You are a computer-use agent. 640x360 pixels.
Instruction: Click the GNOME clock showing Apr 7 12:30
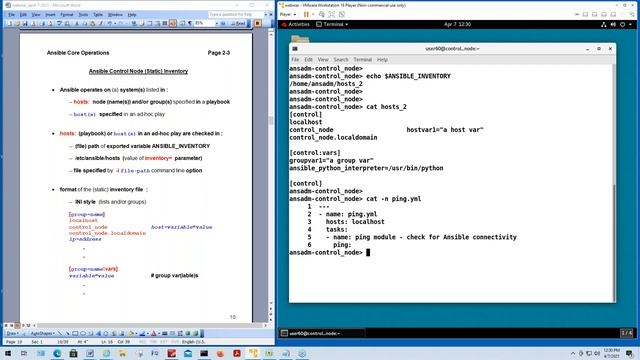457,24
